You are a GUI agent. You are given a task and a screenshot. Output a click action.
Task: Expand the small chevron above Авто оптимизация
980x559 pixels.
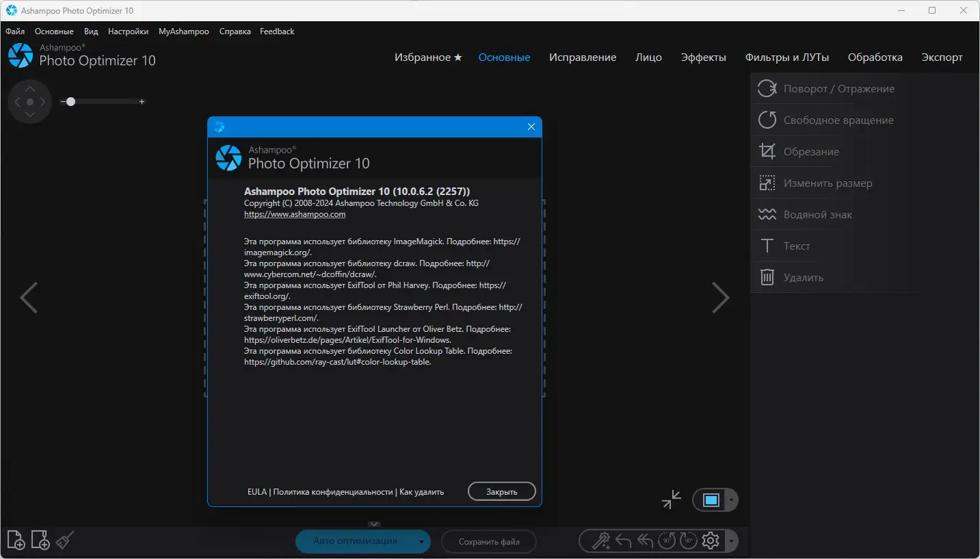pos(373,524)
